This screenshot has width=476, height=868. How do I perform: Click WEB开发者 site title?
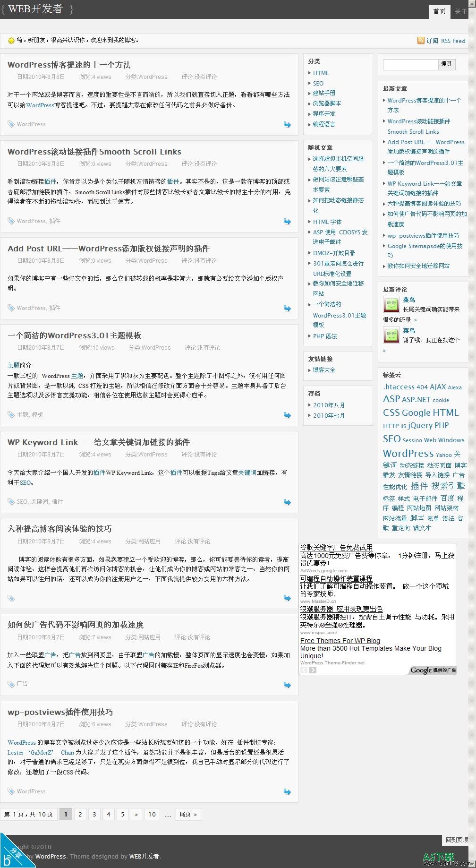pyautogui.click(x=35, y=9)
